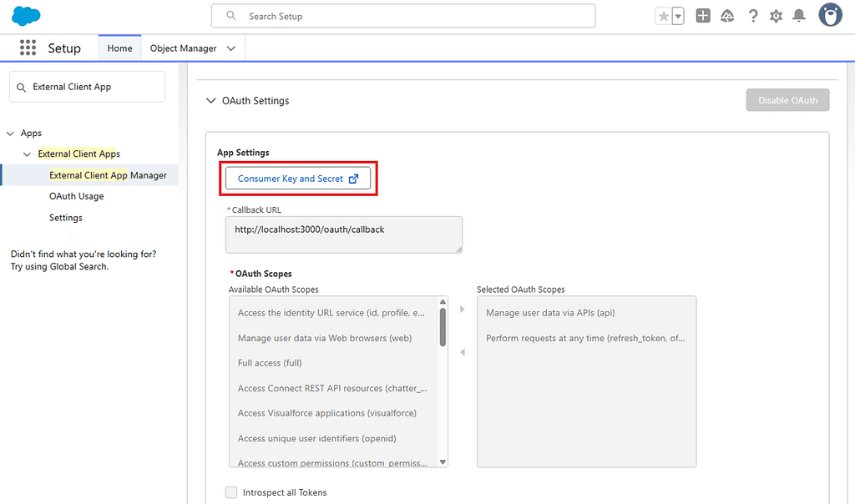Click the Salesforce cloud logo
Viewport: 855px width, 504px height.
point(26,16)
